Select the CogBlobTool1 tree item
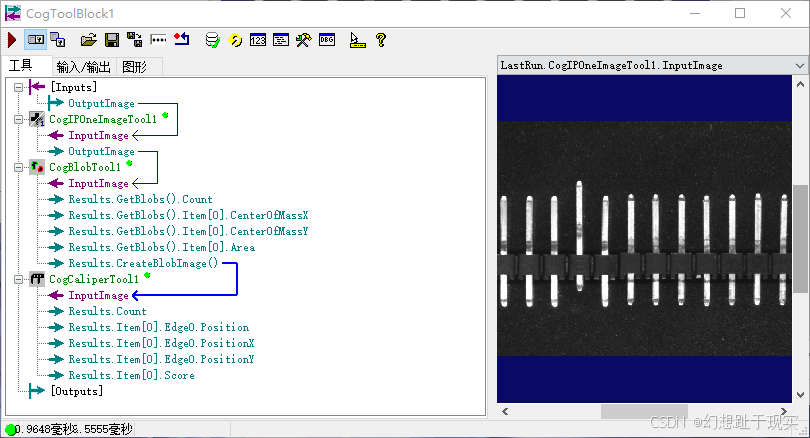This screenshot has height=438, width=810. click(x=85, y=167)
